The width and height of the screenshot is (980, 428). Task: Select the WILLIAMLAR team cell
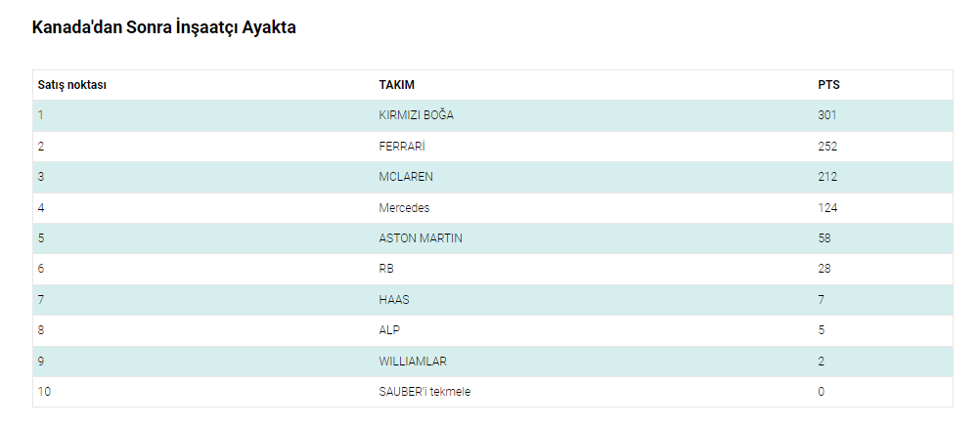[413, 362]
